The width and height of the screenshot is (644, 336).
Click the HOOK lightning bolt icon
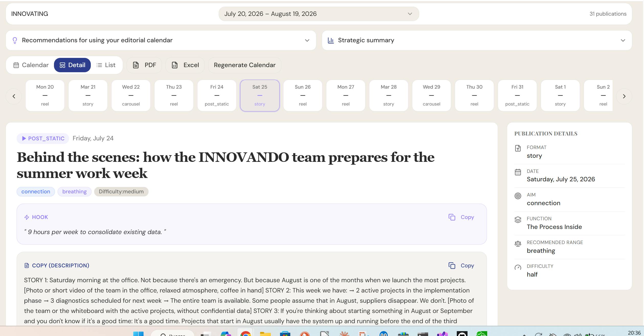click(x=27, y=217)
